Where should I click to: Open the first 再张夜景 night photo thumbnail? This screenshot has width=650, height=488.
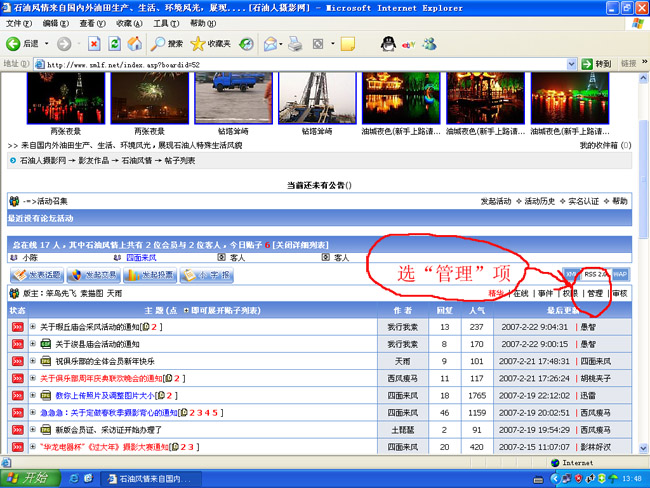tap(66, 98)
